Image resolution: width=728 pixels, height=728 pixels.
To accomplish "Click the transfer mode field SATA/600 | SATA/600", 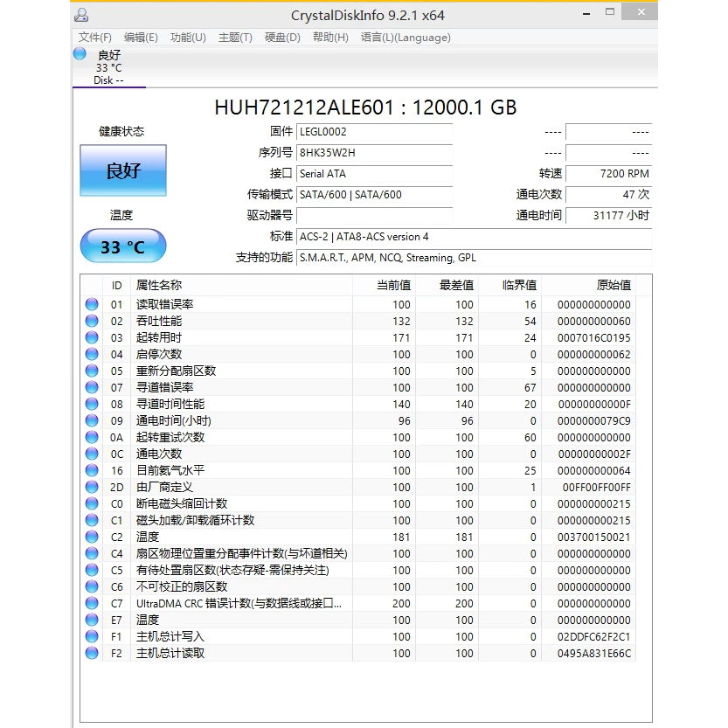I will 374,195.
